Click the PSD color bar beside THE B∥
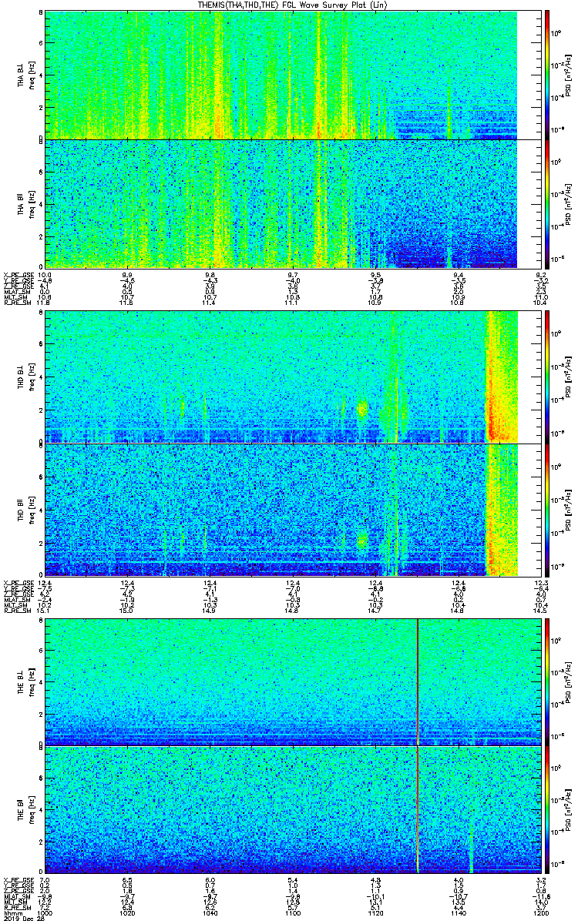The height and width of the screenshot is (924, 578). (x=547, y=810)
